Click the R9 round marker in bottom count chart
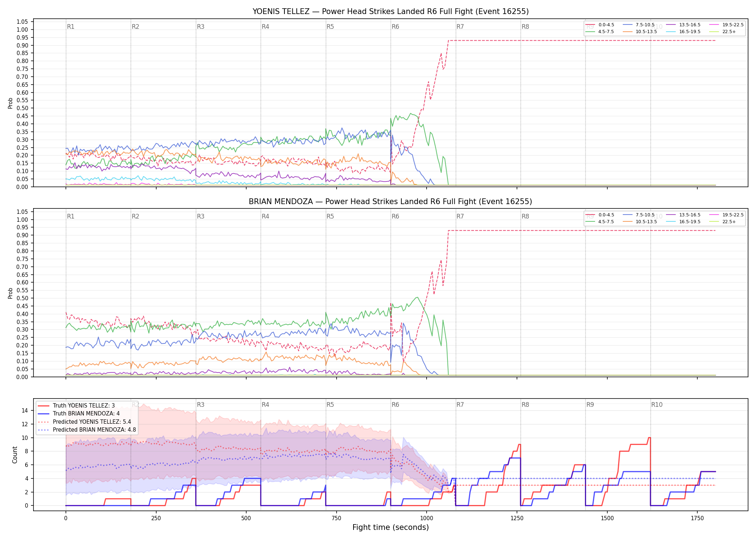The height and width of the screenshot is (540, 756). coord(590,405)
